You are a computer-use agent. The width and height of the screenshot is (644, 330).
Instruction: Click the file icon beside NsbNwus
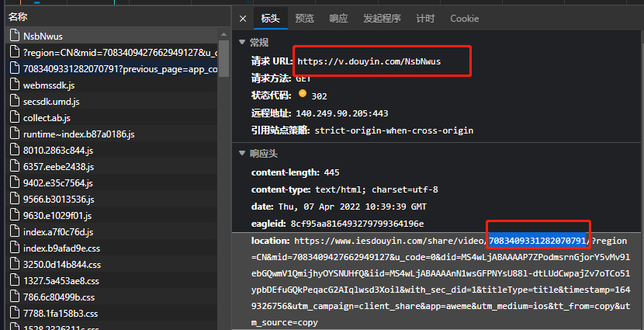(15, 36)
